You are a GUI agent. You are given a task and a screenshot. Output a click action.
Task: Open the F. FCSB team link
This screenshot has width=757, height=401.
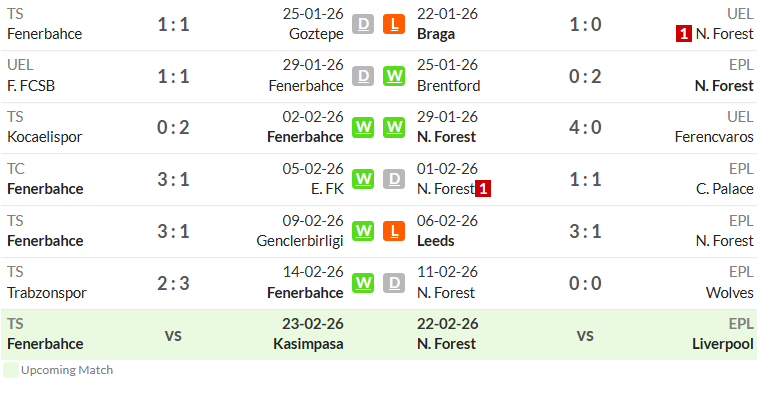(x=31, y=86)
